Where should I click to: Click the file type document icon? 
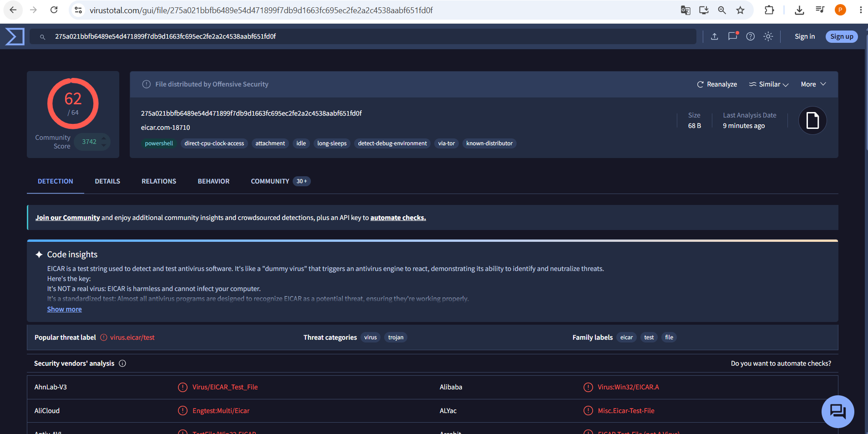coord(812,121)
